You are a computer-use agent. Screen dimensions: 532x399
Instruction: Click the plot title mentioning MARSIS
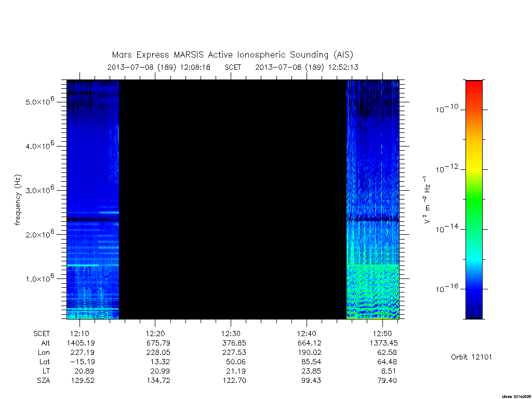(232, 55)
